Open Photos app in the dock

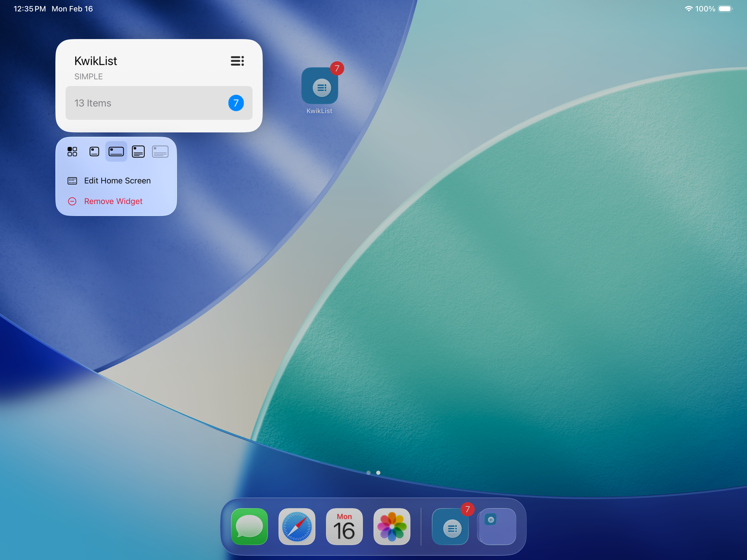click(392, 526)
